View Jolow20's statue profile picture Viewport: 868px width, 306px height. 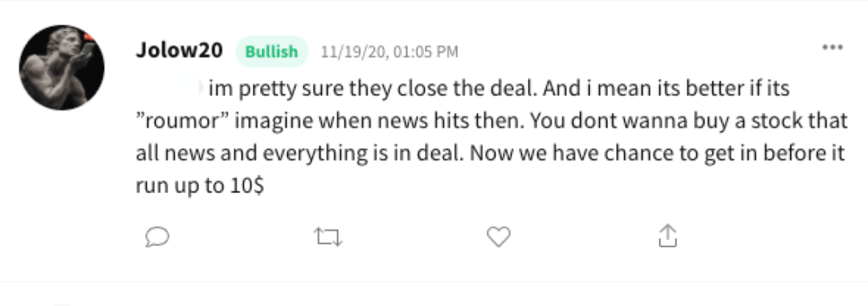click(61, 67)
